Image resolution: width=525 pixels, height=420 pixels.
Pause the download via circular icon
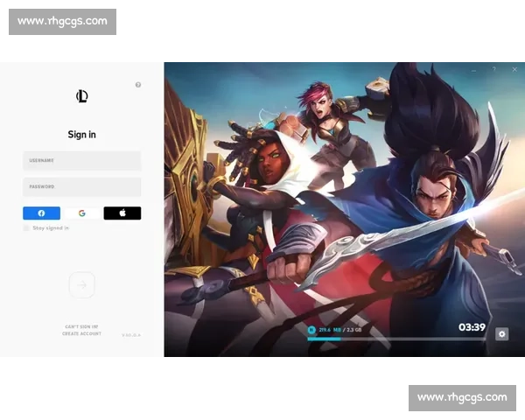point(311,330)
